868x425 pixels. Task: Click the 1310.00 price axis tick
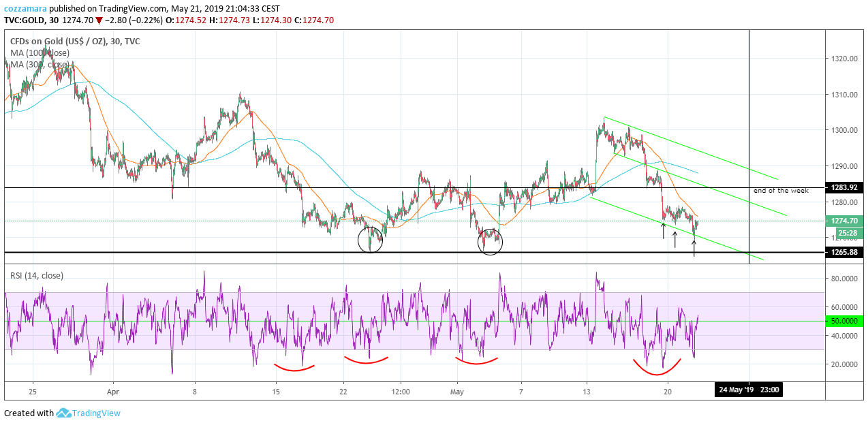pyautogui.click(x=843, y=95)
